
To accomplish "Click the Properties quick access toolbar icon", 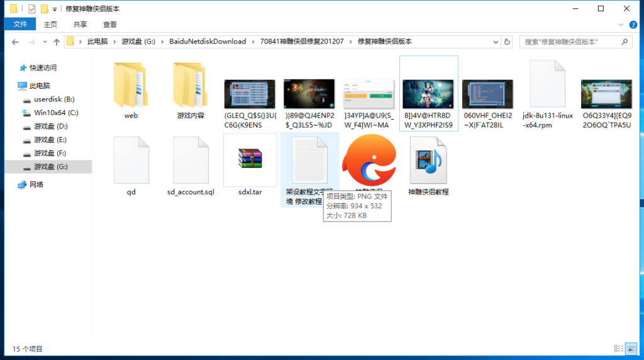I will (31, 9).
